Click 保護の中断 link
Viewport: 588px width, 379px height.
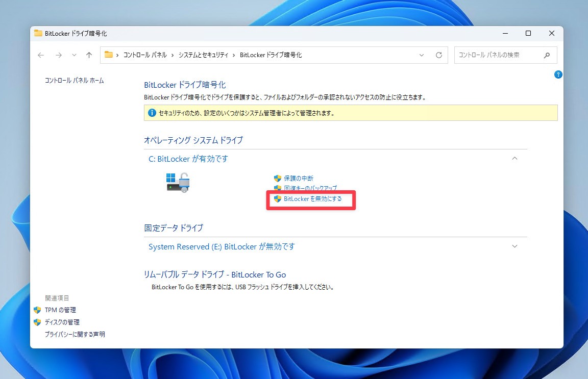point(299,178)
